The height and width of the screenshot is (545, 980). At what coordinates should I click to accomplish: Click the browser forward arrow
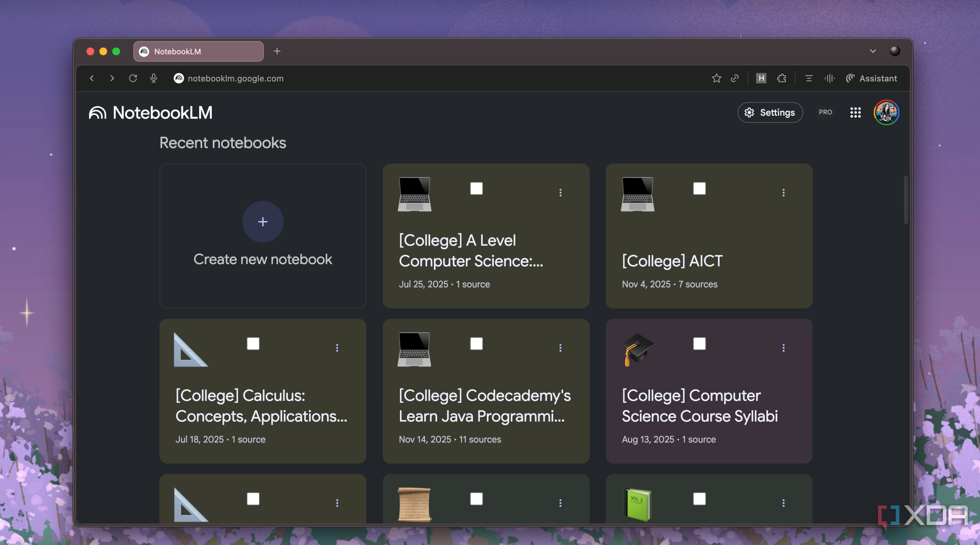(112, 78)
